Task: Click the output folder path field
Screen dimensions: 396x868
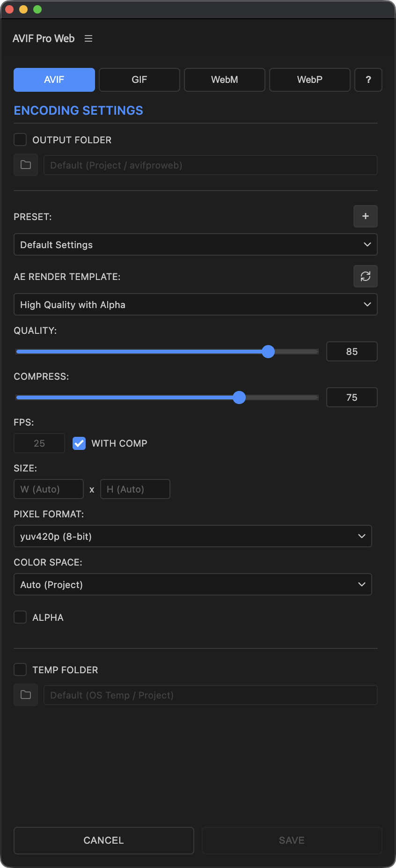Action: [211, 165]
